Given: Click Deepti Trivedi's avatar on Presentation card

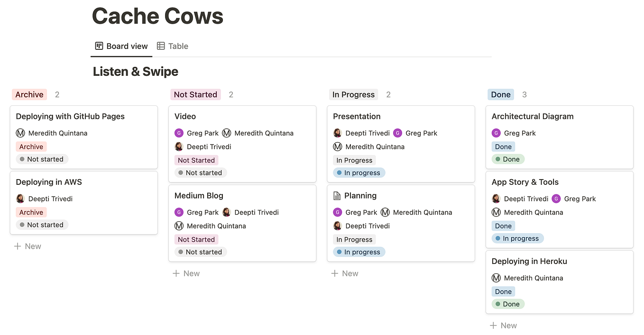Looking at the screenshot, I should pyautogui.click(x=338, y=133).
